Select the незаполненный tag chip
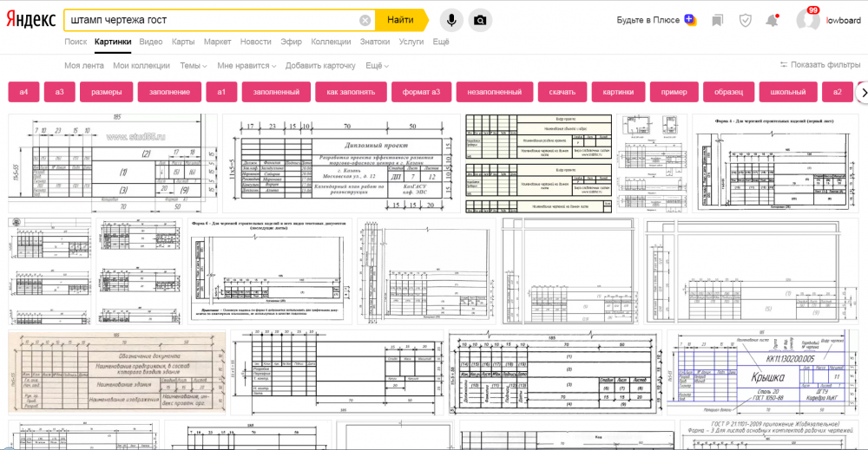 tap(495, 92)
